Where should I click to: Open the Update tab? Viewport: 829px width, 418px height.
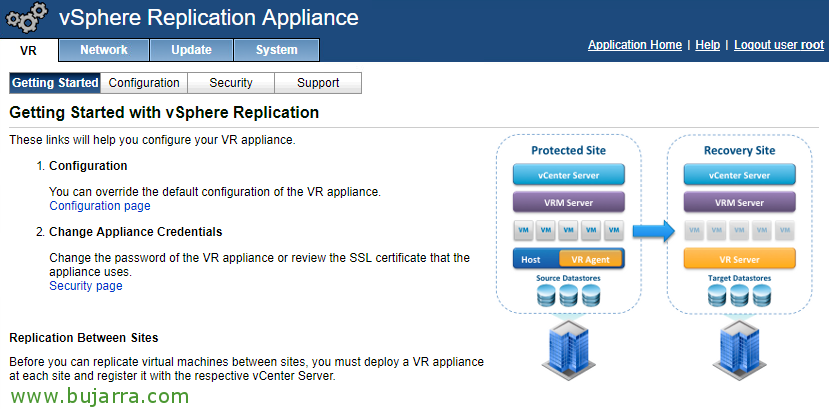[191, 50]
